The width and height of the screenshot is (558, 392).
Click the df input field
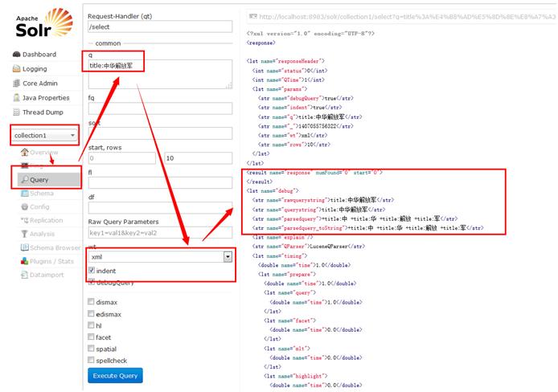click(160, 207)
